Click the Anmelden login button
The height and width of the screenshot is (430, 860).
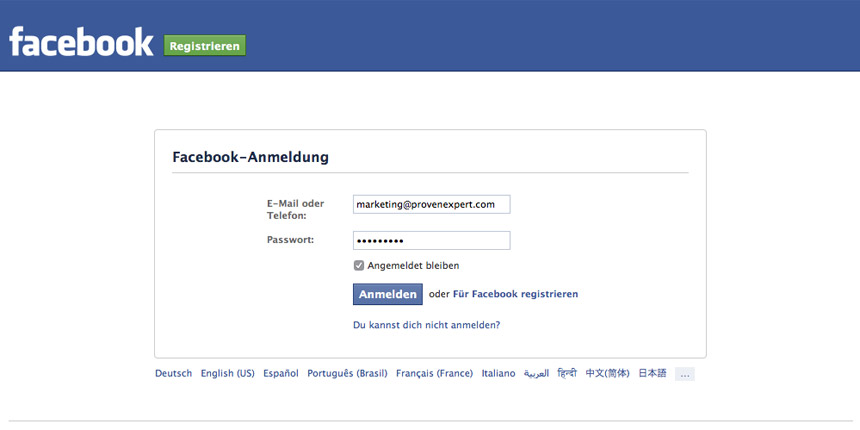(x=388, y=295)
